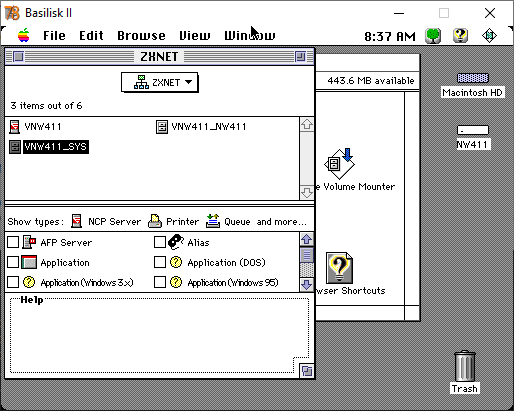Click the Alias type icon
The width and height of the screenshot is (514, 411).
pyautogui.click(x=176, y=242)
